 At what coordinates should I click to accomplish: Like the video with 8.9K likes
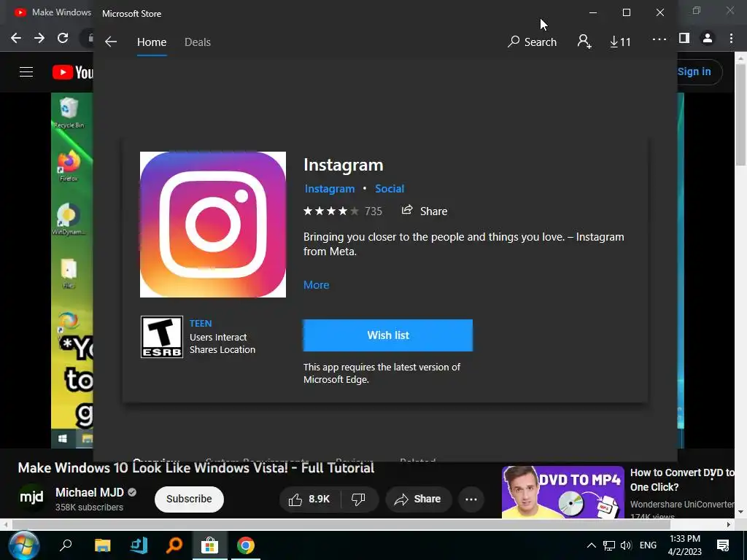point(309,499)
